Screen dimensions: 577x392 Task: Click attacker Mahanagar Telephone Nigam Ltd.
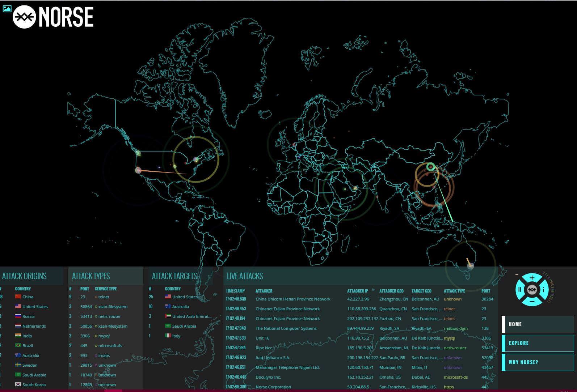[x=288, y=367]
